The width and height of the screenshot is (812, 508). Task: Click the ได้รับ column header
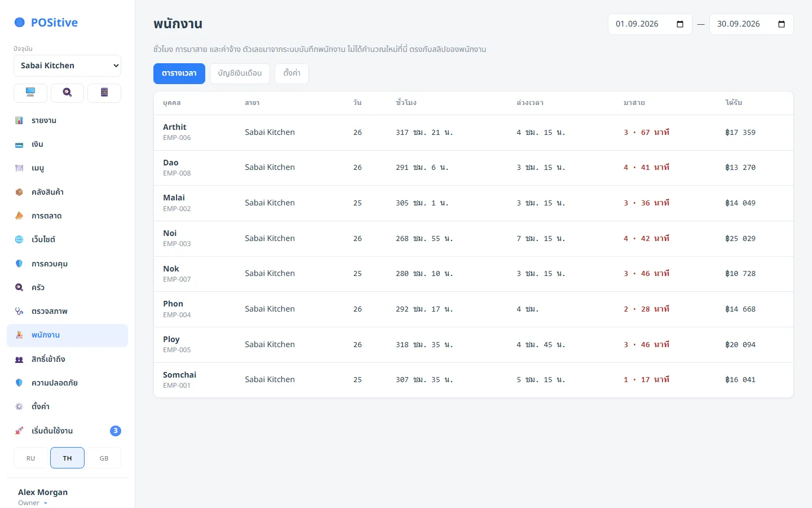pyautogui.click(x=734, y=103)
